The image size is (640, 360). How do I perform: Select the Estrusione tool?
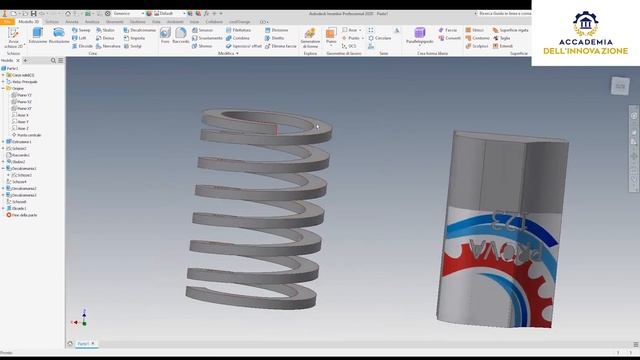click(38, 36)
